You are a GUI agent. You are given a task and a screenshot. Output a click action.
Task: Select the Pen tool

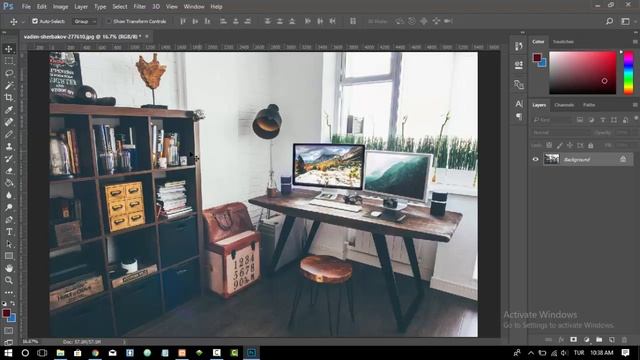[9, 220]
